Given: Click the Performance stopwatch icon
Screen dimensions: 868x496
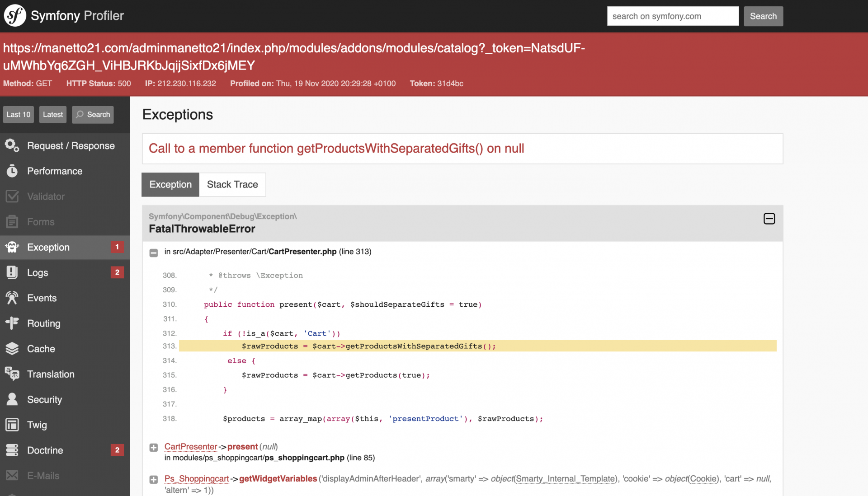Looking at the screenshot, I should click(x=12, y=171).
